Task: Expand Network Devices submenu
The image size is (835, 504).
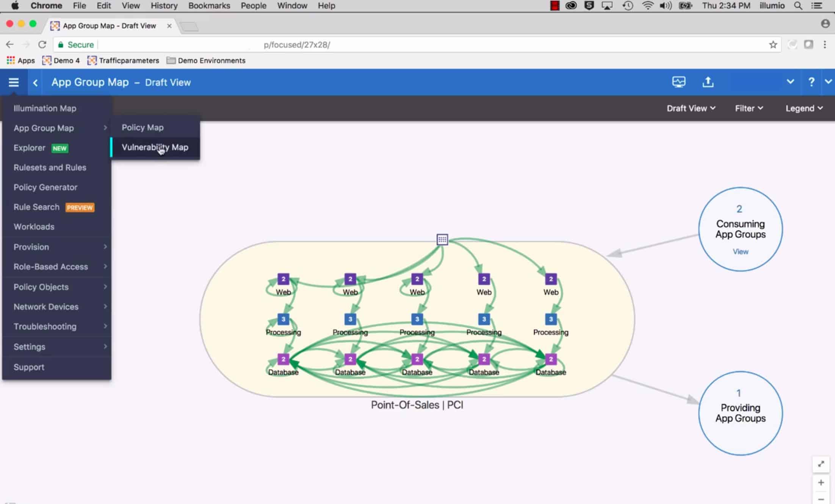Action: (57, 307)
